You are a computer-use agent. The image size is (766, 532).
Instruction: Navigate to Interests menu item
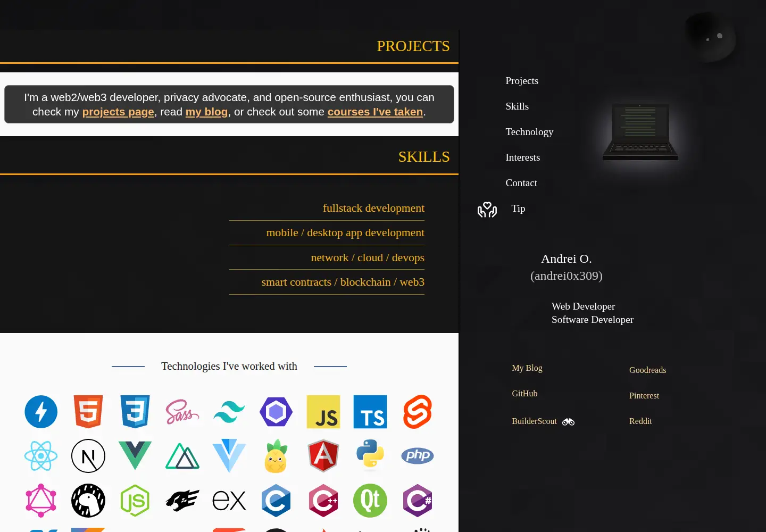[523, 157]
